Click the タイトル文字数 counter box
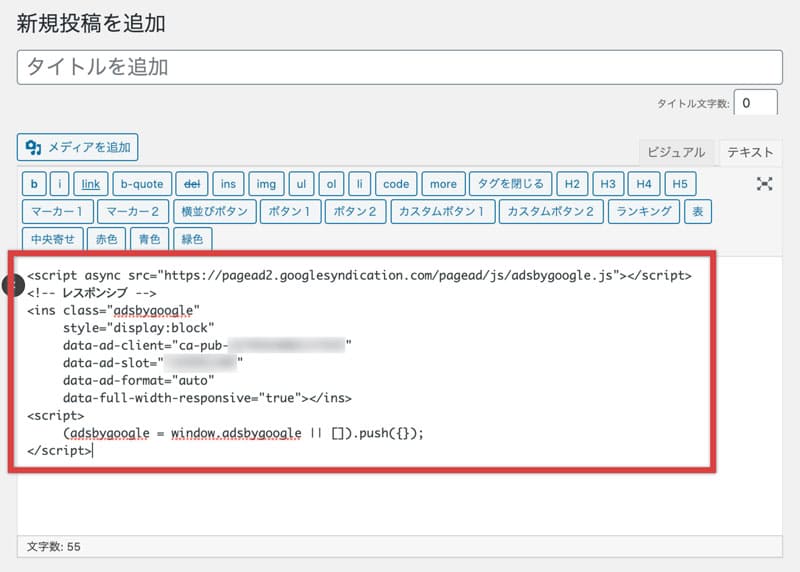Screen dimensions: 800x572 pyautogui.click(x=756, y=103)
